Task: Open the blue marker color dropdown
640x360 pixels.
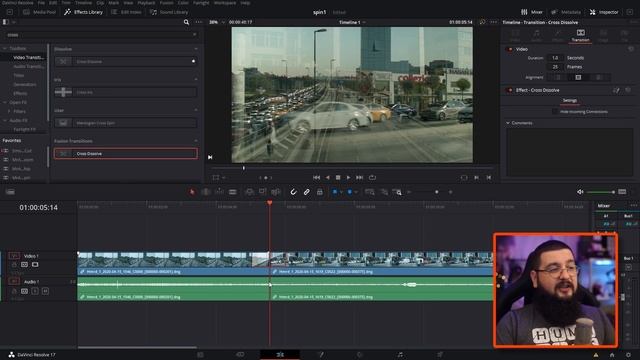Action: coord(356,192)
